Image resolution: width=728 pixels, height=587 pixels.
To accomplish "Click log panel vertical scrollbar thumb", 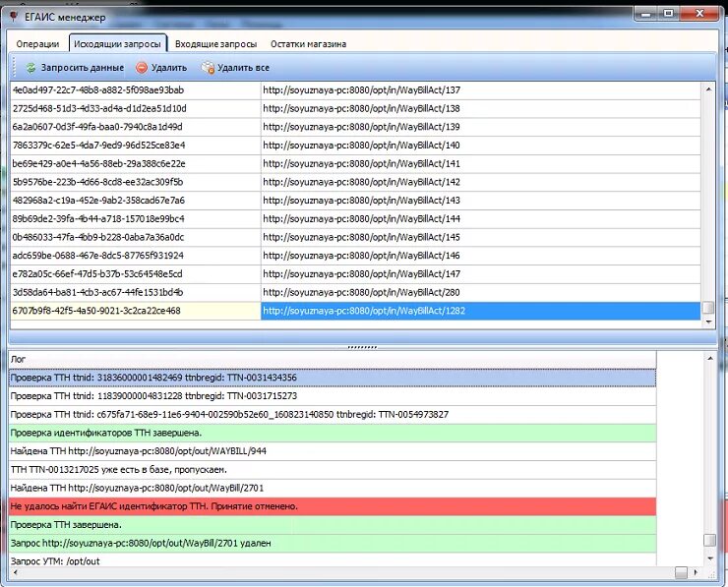I will pyautogui.click(x=709, y=540).
